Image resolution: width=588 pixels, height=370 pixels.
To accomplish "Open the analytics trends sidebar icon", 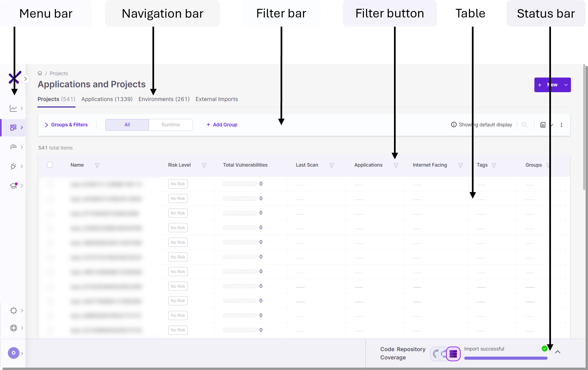I will coord(13,108).
